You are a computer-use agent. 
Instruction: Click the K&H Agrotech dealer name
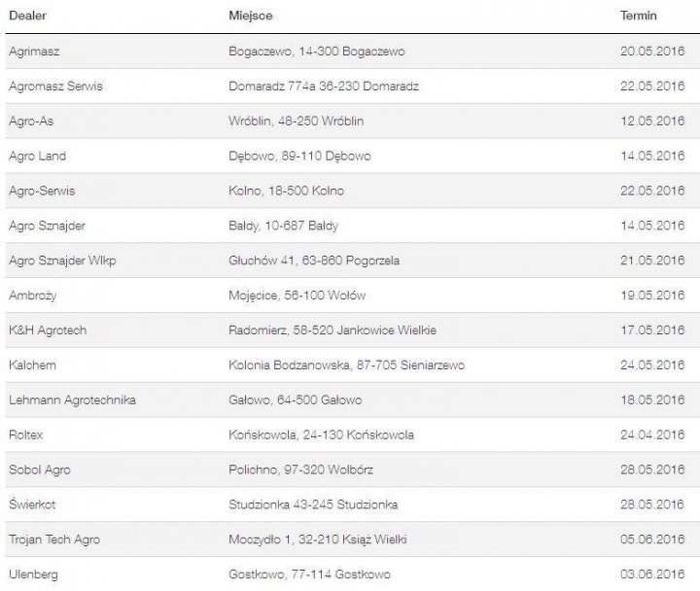point(47,330)
